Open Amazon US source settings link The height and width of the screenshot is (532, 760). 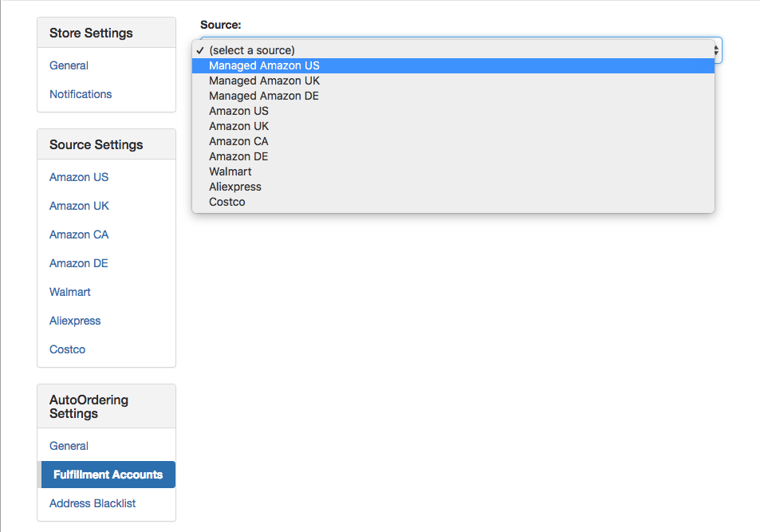point(79,177)
